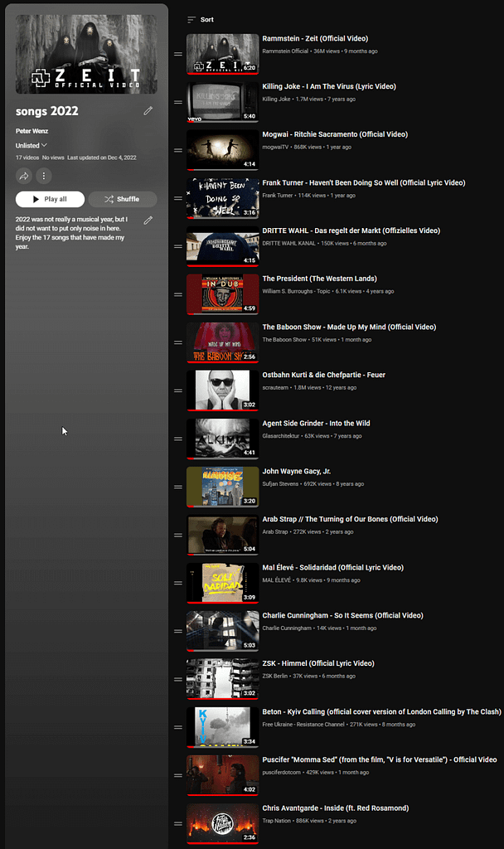Viewport: 504px width, 849px height.
Task: Click the Ostbahn Kurti Feuer video thumbnail
Action: point(222,391)
